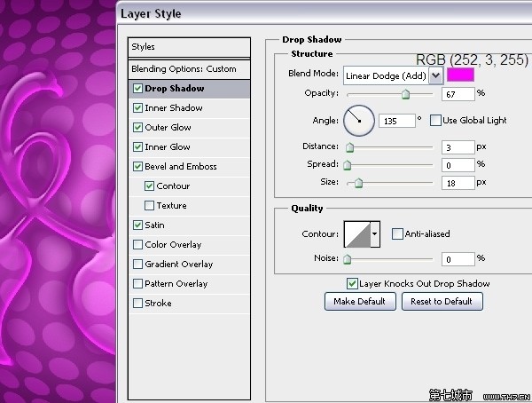Click the Distance value input field
The height and width of the screenshot is (403, 532).
coord(457,146)
